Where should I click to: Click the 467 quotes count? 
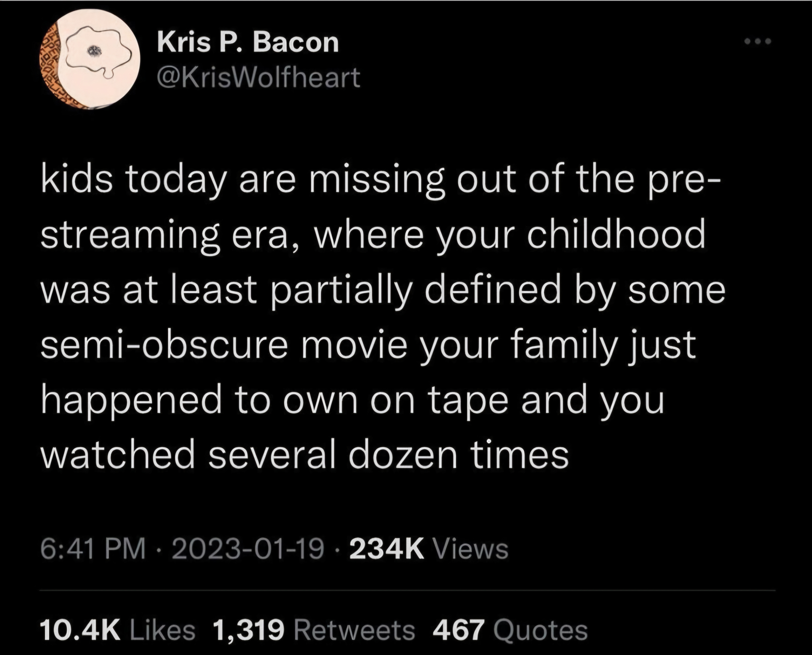(458, 630)
